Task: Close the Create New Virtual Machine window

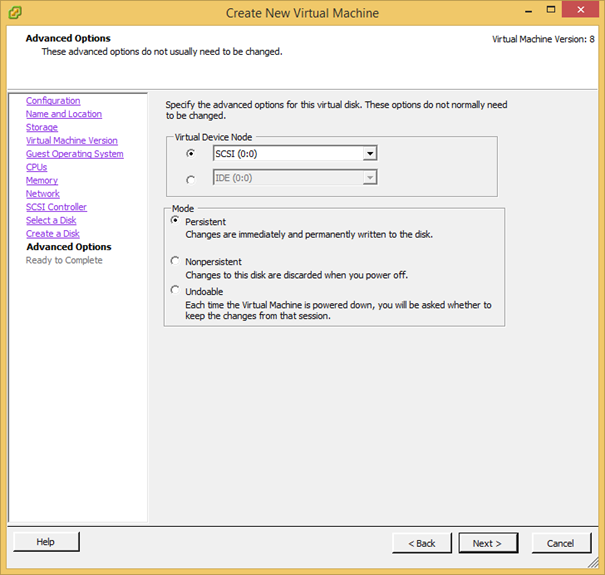Action: [x=581, y=10]
